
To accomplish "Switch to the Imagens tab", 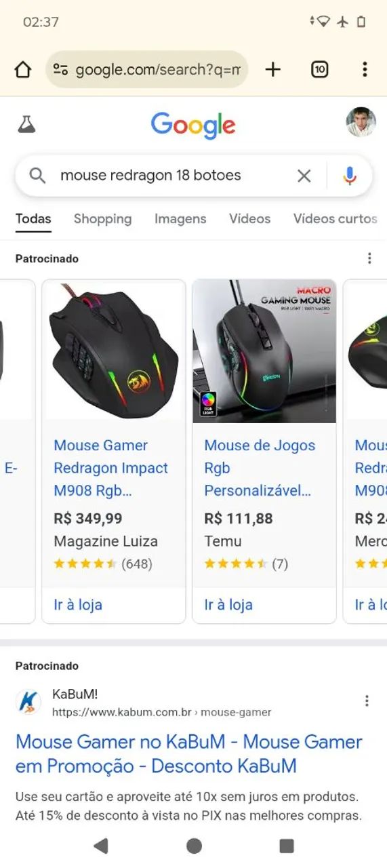I will 180,218.
